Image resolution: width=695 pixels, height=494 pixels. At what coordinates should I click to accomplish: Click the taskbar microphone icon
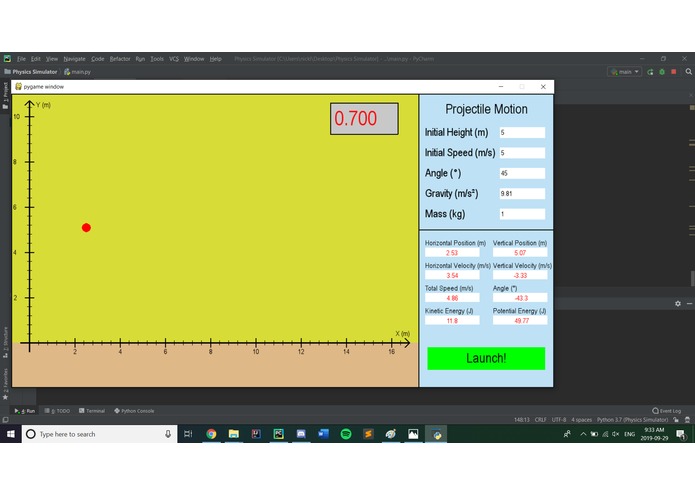(x=168, y=434)
